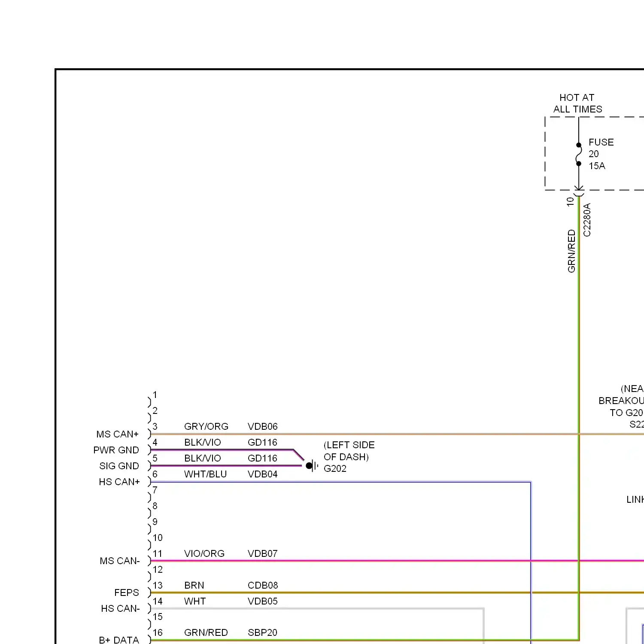644x644 pixels.
Task: Click GD116 on the PWR GND row
Action: (263, 442)
